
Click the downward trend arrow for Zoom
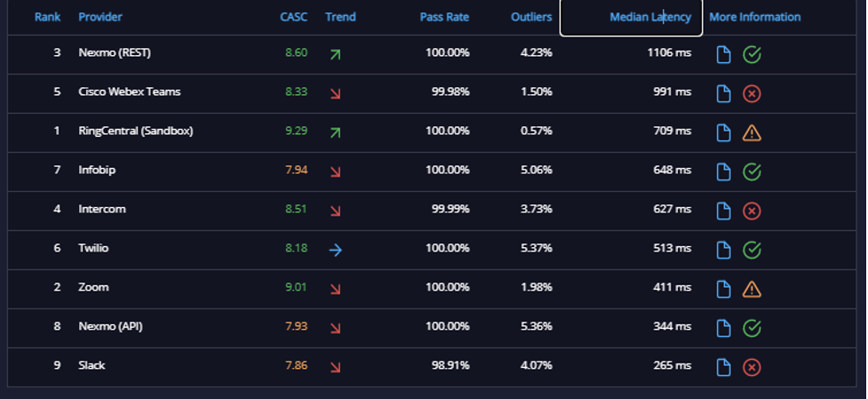point(335,290)
